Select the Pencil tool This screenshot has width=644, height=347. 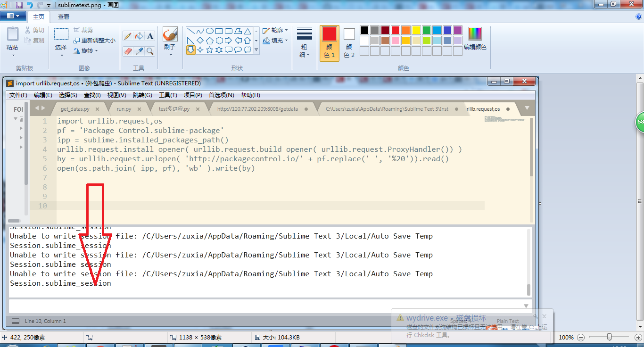click(128, 36)
